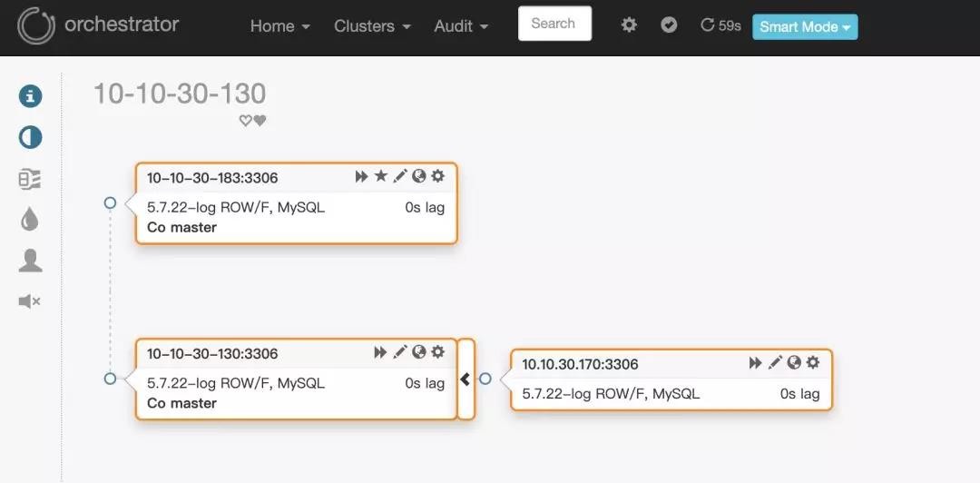Click globe icon on 10.10.30.170:3306 instance

(x=794, y=363)
